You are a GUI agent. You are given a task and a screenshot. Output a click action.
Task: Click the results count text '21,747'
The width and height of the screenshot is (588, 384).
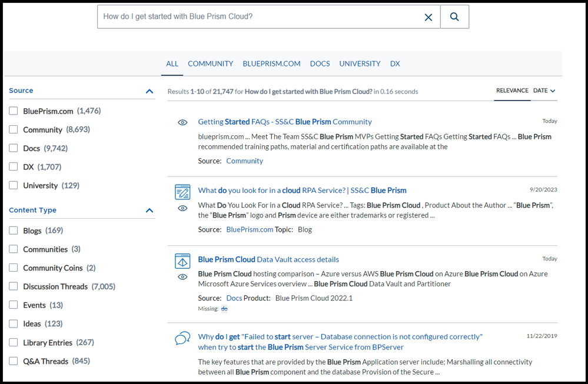point(223,91)
